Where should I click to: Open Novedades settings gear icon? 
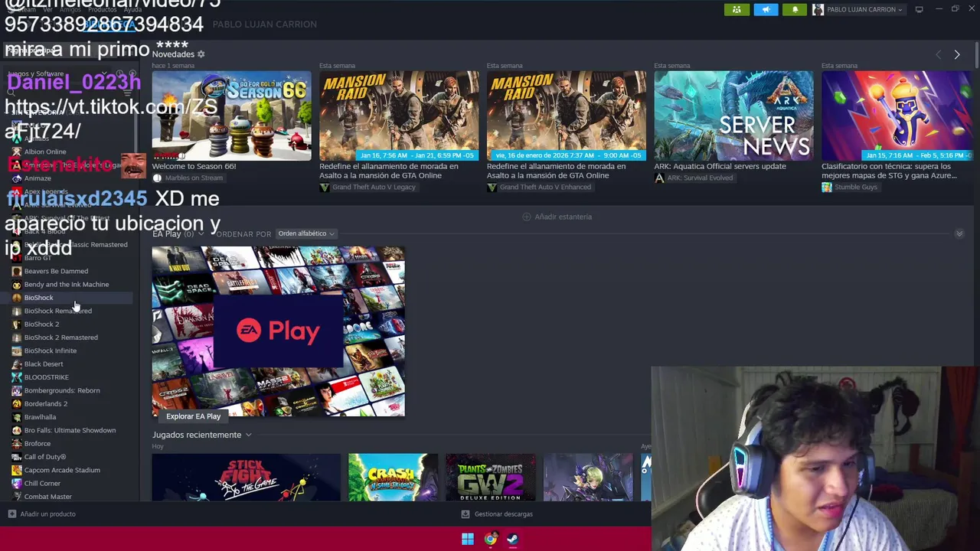coord(201,54)
